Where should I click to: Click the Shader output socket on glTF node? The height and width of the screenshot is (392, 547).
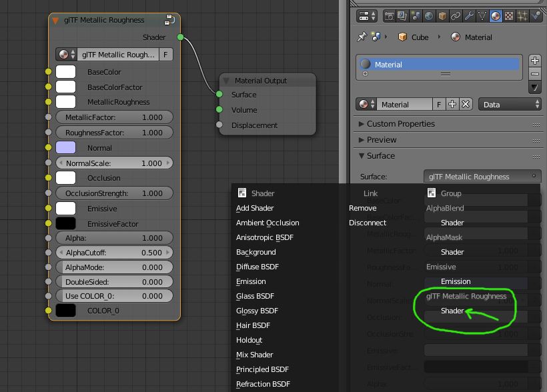pos(180,37)
